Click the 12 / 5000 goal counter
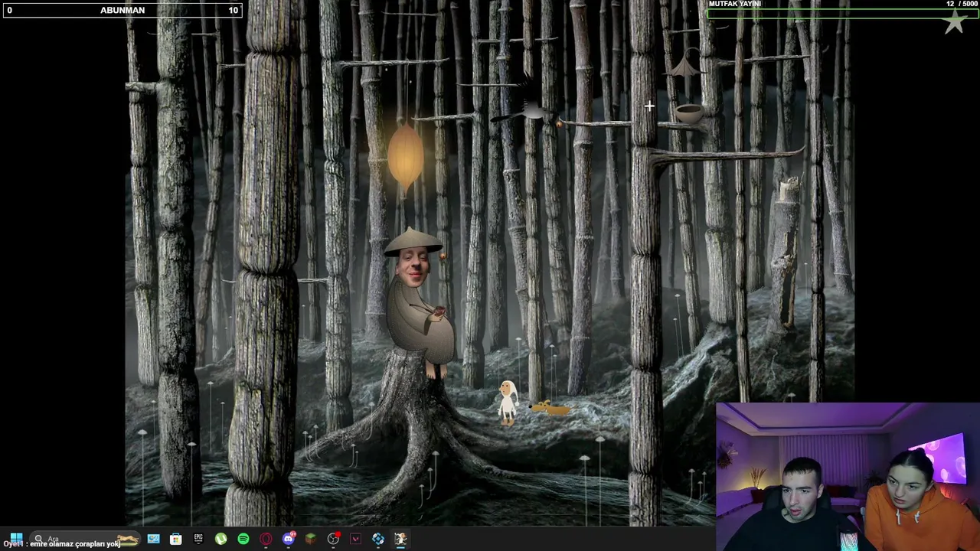The width and height of the screenshot is (980, 551). click(x=962, y=4)
